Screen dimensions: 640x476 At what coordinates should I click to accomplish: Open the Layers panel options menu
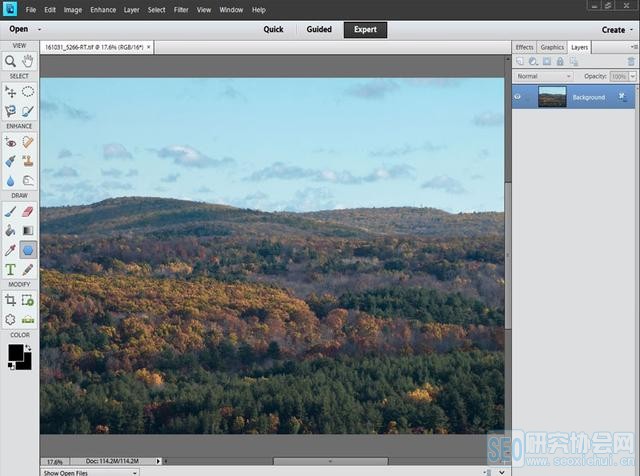pos(634,47)
